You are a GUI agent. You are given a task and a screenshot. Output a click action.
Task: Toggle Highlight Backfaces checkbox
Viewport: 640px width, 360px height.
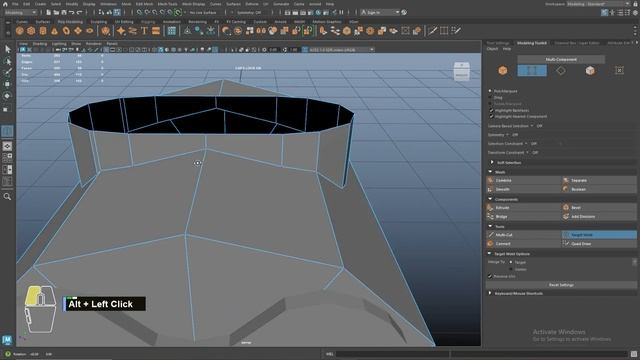coord(491,110)
